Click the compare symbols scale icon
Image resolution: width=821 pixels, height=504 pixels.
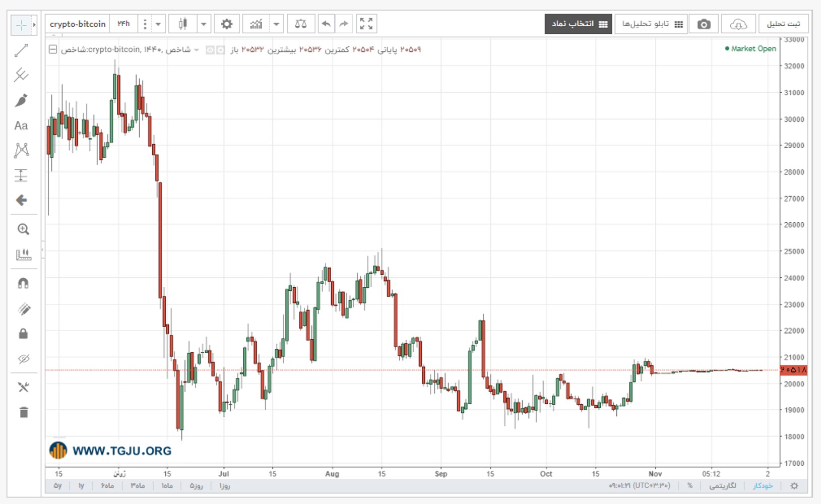click(301, 24)
